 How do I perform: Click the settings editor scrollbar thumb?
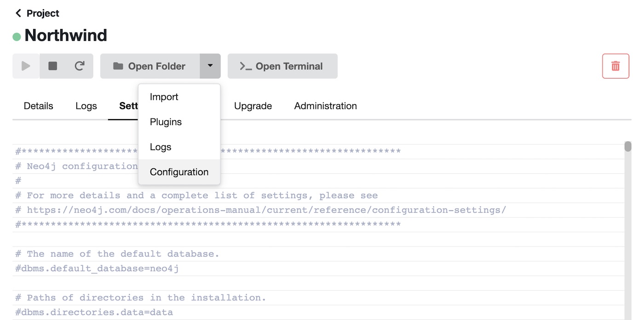coord(628,147)
